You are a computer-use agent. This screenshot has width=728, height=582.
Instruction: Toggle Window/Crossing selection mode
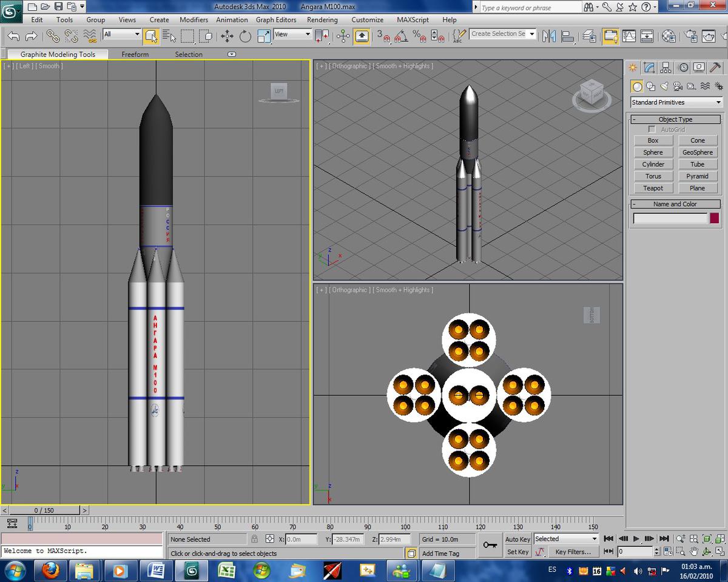(x=206, y=36)
